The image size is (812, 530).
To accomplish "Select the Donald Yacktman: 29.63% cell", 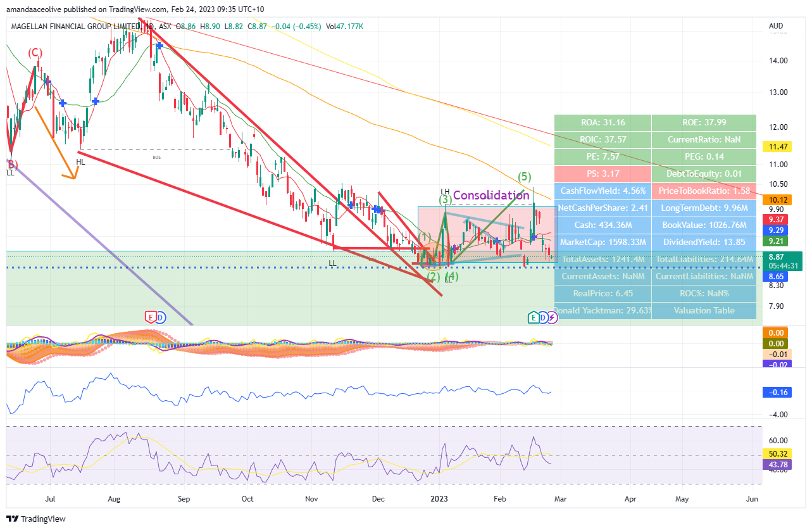I will [x=602, y=310].
